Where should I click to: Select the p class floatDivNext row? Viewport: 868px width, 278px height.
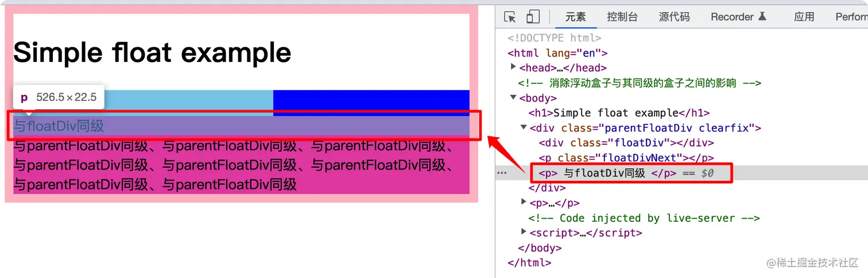[626, 157]
